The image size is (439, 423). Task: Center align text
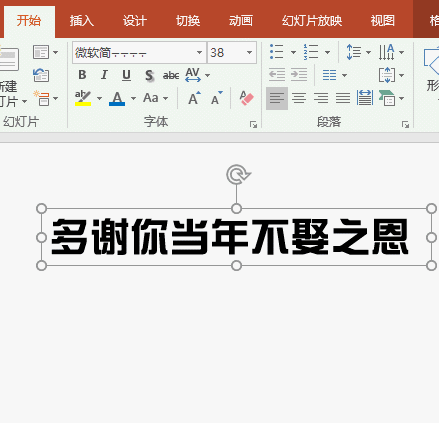coord(299,98)
